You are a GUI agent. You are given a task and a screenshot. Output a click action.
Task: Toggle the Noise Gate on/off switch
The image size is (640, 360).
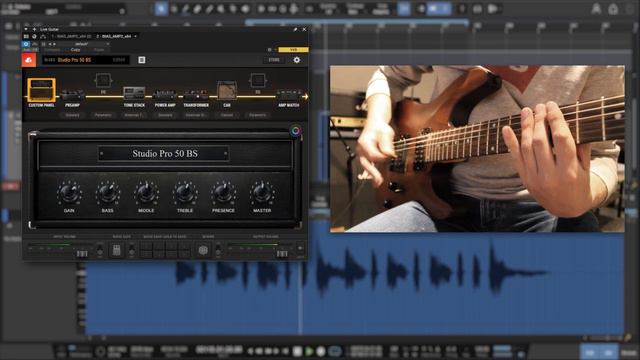131,250
